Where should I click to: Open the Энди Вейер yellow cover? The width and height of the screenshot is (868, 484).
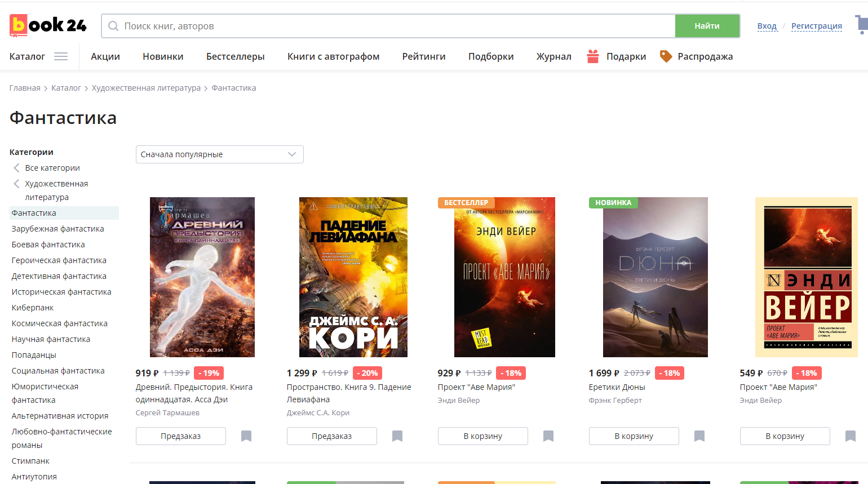click(x=807, y=277)
